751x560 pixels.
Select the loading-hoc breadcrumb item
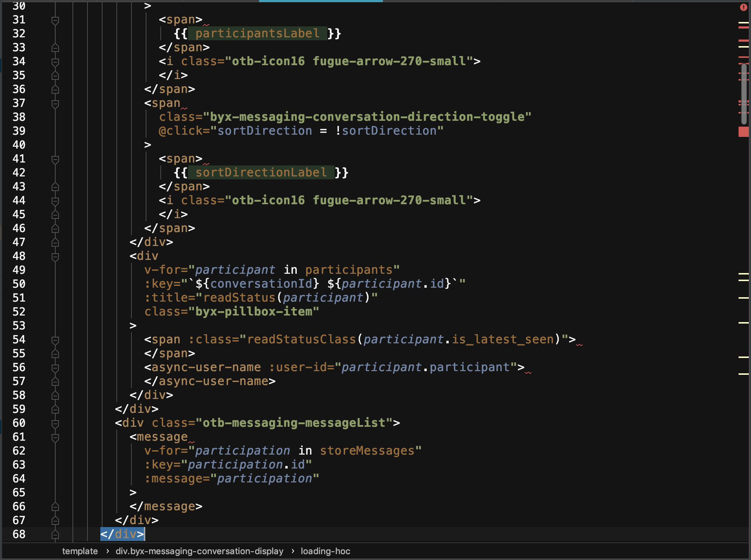tap(325, 551)
